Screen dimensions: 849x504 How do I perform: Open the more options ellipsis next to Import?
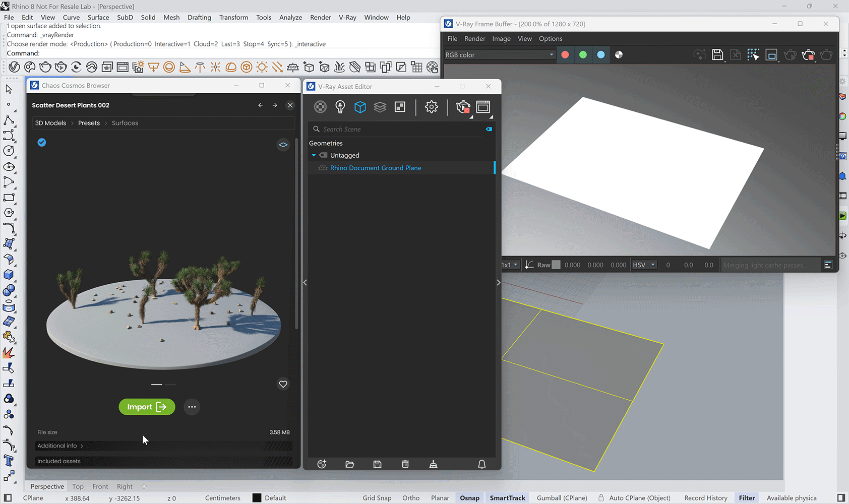point(192,407)
